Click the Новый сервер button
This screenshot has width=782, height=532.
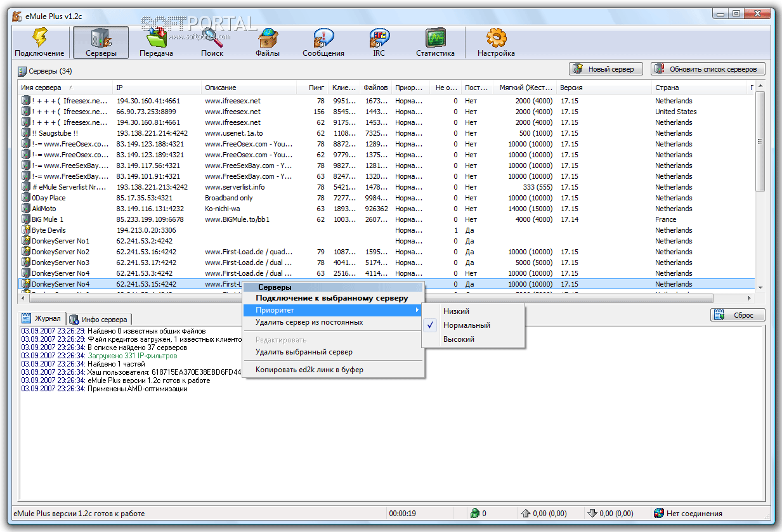[606, 68]
